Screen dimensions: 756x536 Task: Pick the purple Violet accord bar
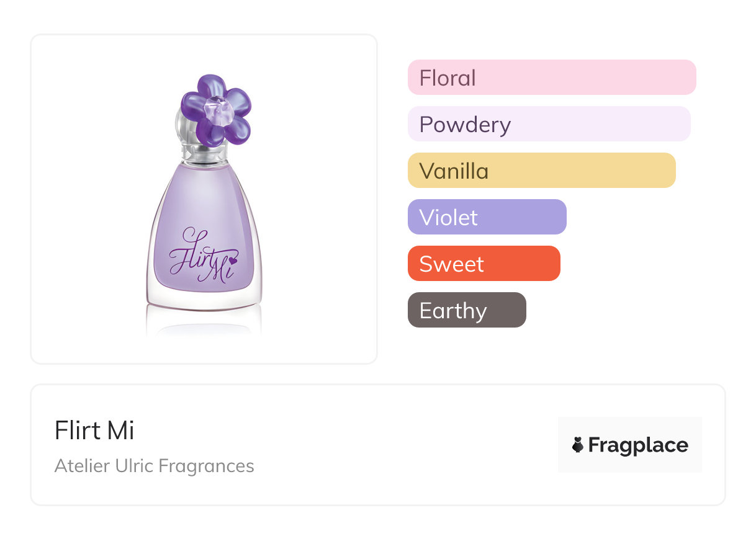point(487,217)
